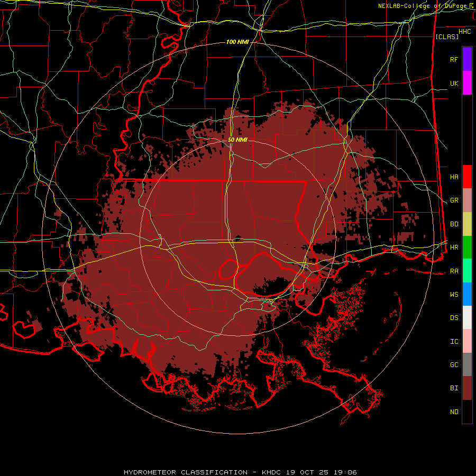Viewport: 476px width, 476px height.
Task: Click the BD yellow legend swatch
Action: pyautogui.click(x=467, y=224)
